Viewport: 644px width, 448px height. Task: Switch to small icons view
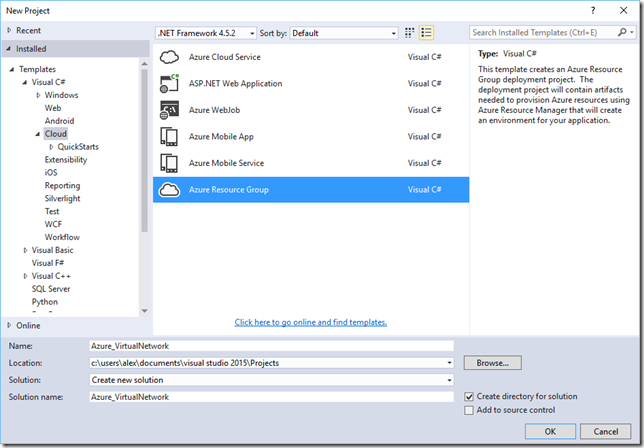pos(409,33)
